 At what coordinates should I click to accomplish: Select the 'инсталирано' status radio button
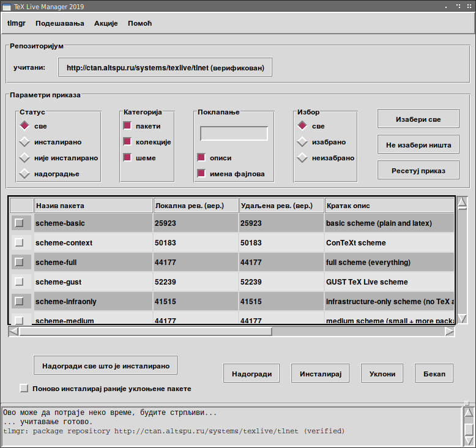[x=24, y=142]
